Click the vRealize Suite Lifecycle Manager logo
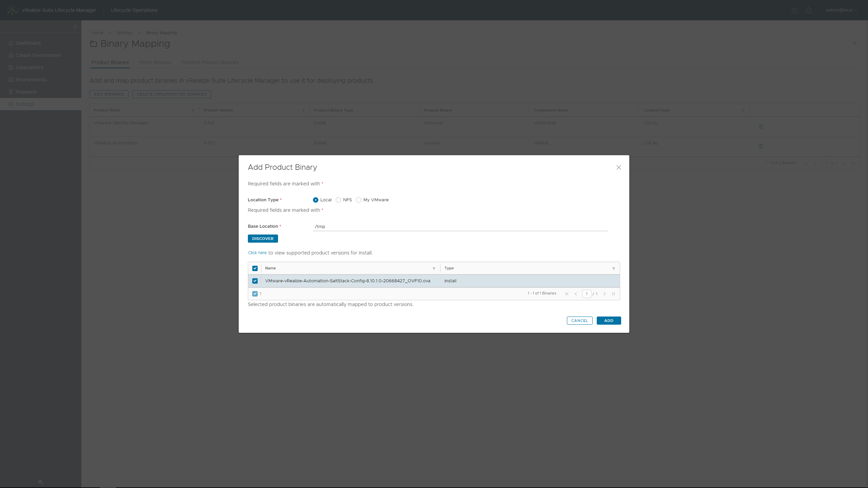This screenshot has width=868, height=488. point(13,10)
